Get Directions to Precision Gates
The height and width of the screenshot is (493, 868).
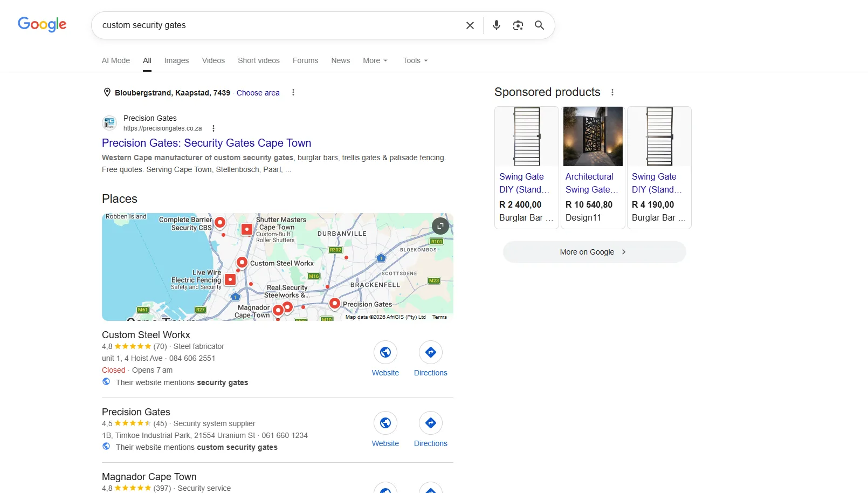click(431, 423)
